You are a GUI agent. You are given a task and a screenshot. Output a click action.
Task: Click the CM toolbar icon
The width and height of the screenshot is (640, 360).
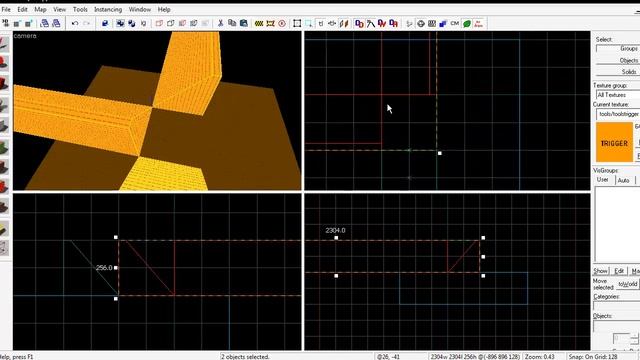pyautogui.click(x=455, y=23)
